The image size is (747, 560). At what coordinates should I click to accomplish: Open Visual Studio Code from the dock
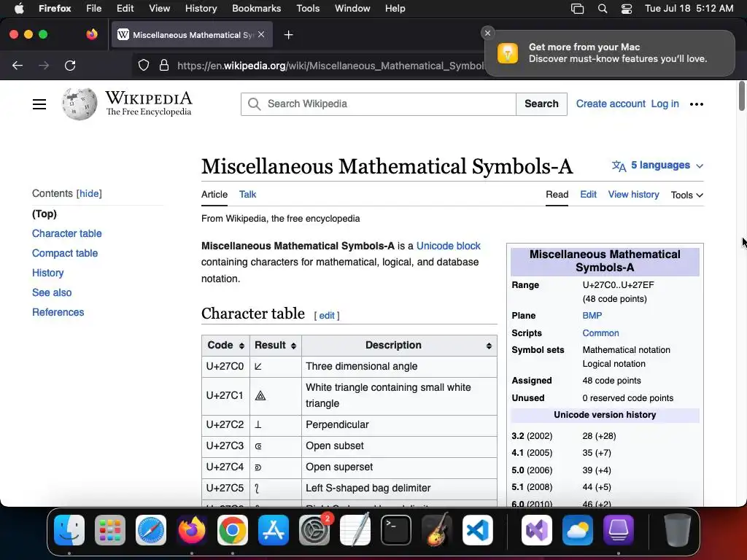477,530
